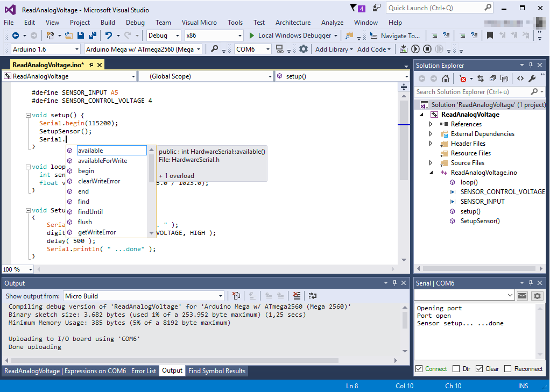
Task: Start debugging with the round play icon
Action: click(x=415, y=49)
